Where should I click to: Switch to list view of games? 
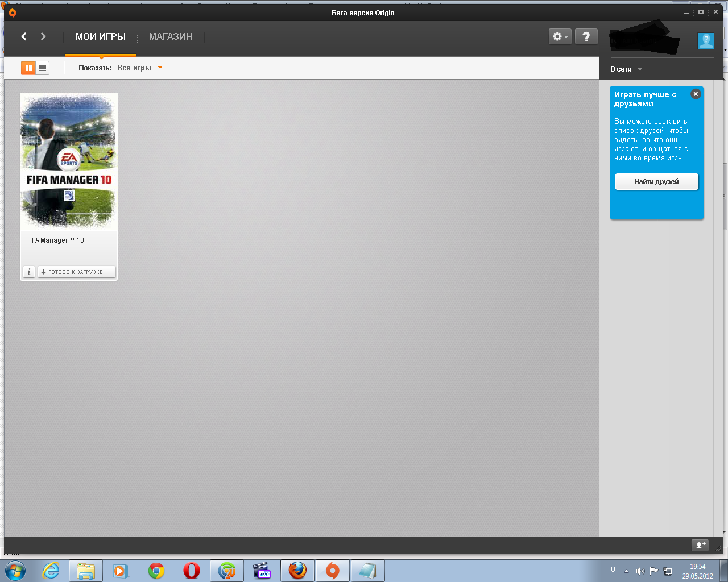pyautogui.click(x=42, y=68)
